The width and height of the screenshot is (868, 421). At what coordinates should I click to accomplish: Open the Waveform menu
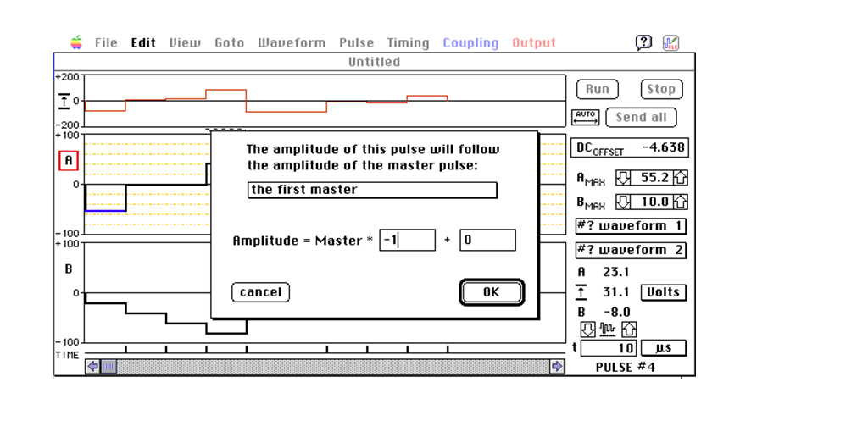pyautogui.click(x=292, y=42)
